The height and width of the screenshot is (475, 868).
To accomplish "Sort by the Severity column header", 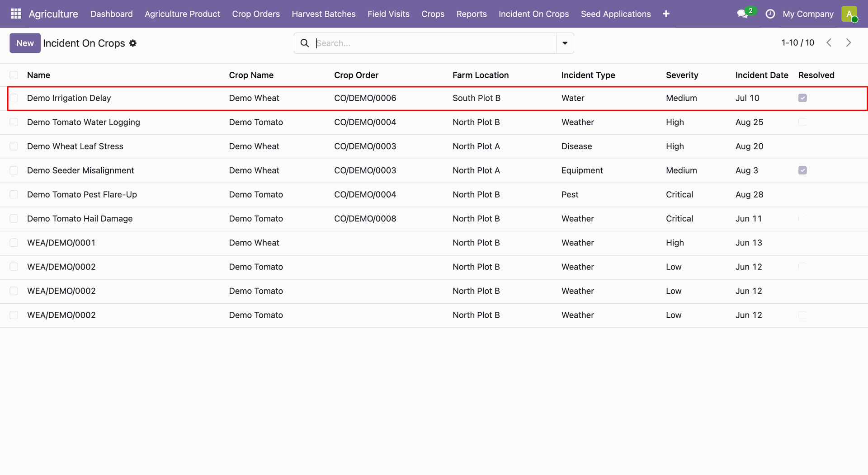I will (682, 75).
